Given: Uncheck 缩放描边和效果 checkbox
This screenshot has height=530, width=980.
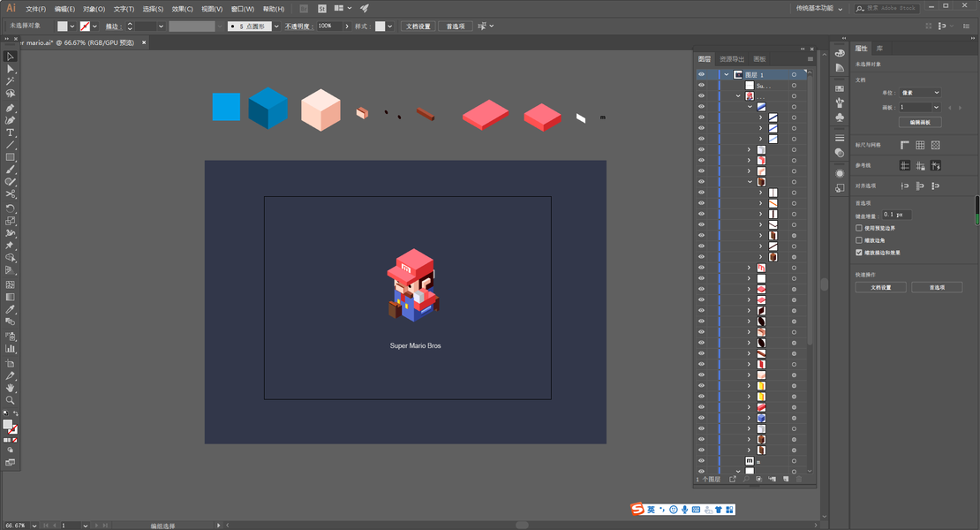Looking at the screenshot, I should click(x=859, y=253).
